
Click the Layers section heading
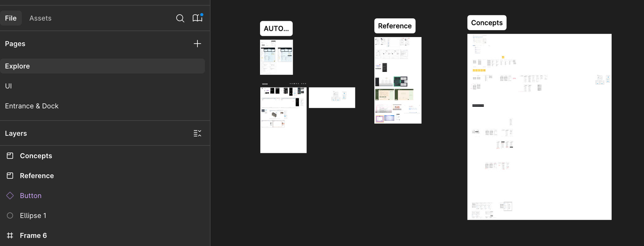16,133
